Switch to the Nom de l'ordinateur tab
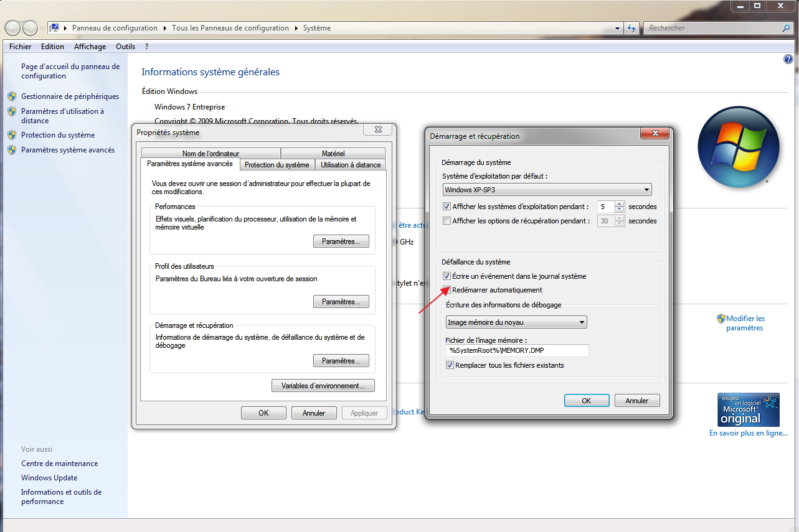Screen dimensions: 799x532 [x=210, y=154]
